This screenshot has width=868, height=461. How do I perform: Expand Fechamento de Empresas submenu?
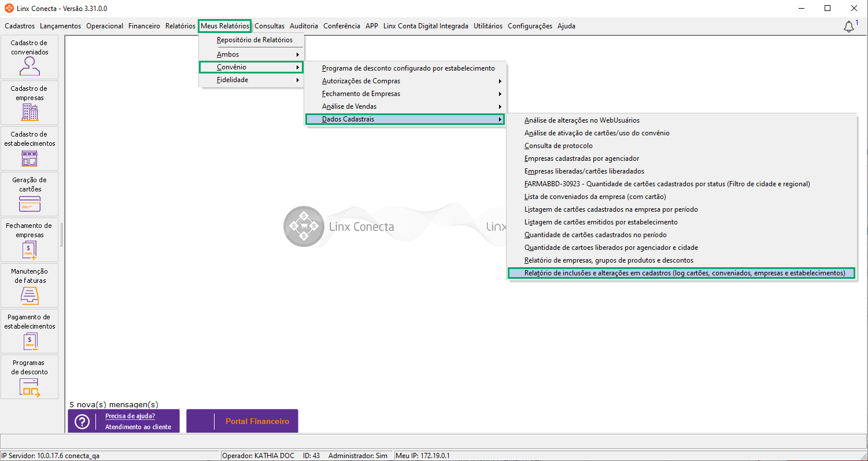[x=405, y=94]
